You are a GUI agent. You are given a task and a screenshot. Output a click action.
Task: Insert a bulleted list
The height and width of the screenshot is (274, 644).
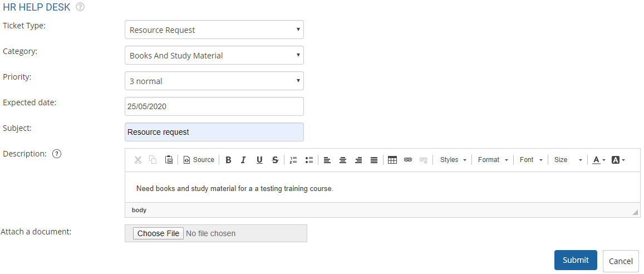[x=309, y=160]
